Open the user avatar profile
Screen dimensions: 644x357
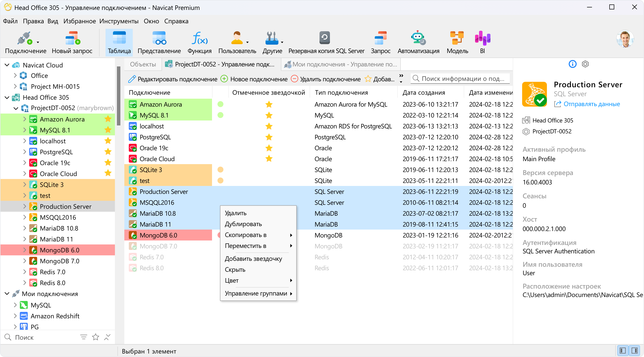pyautogui.click(x=625, y=39)
